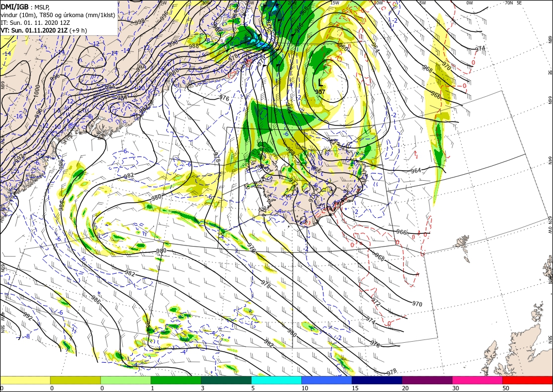
Task: Click the navy 15 mm legend swatch
Action: click(377, 380)
